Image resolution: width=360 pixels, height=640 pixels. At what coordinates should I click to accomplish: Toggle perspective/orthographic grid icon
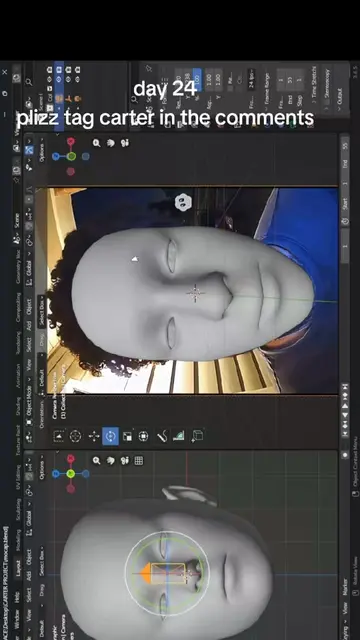coord(139,460)
